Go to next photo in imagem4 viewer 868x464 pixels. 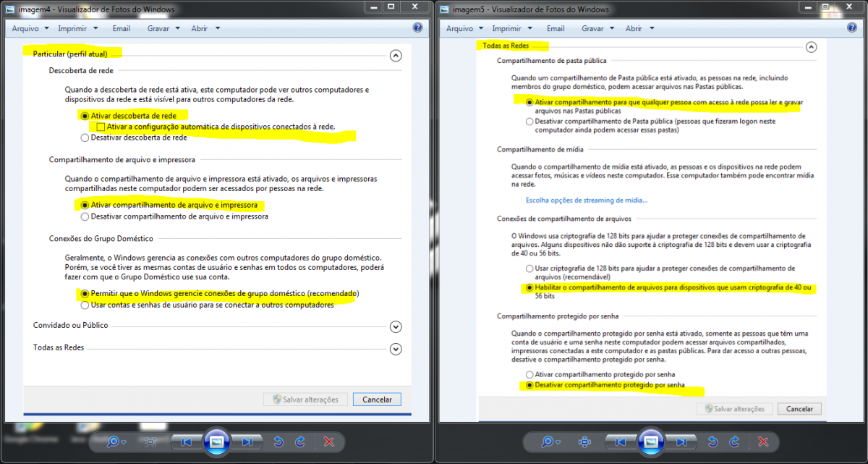point(247,442)
